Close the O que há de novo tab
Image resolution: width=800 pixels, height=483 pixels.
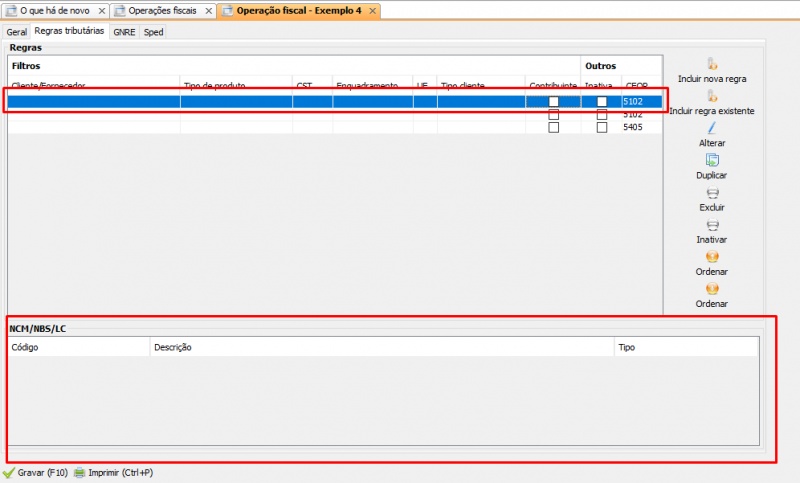(101, 10)
